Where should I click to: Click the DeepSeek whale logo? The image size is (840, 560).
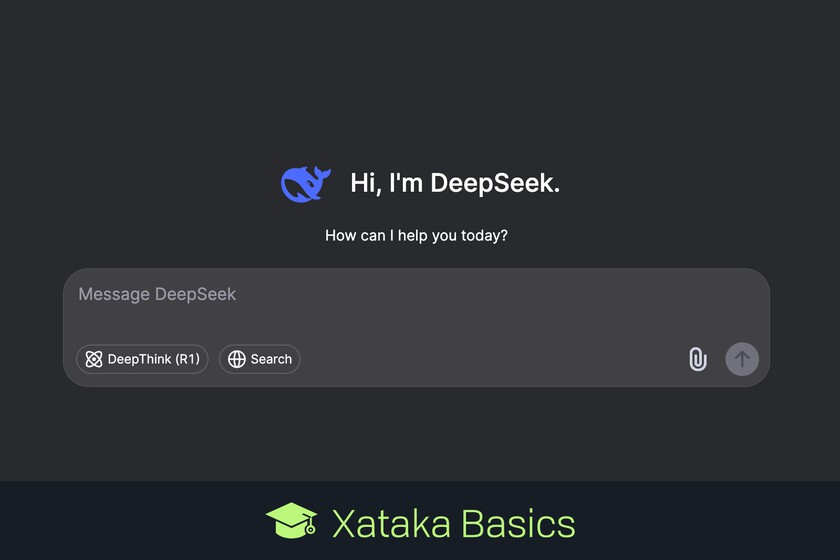pyautogui.click(x=301, y=184)
